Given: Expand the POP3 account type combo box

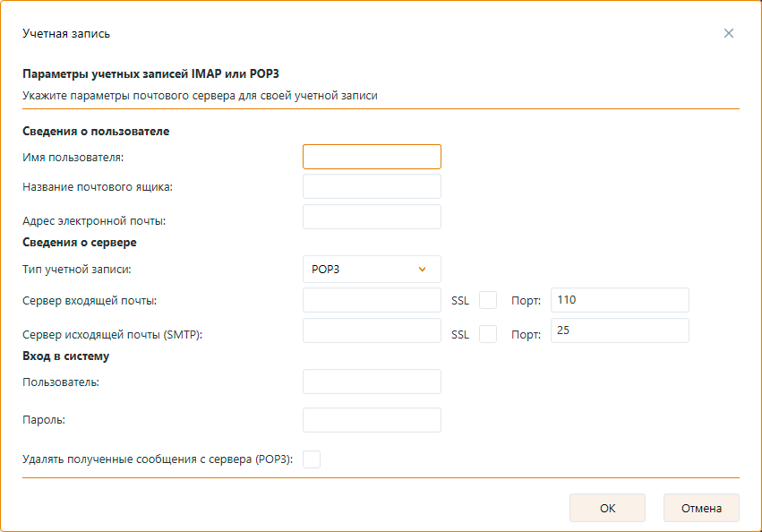Looking at the screenshot, I should 372,269.
